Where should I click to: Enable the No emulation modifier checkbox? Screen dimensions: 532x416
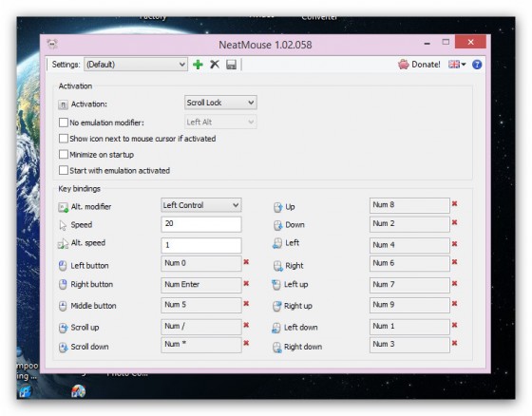pyautogui.click(x=64, y=123)
